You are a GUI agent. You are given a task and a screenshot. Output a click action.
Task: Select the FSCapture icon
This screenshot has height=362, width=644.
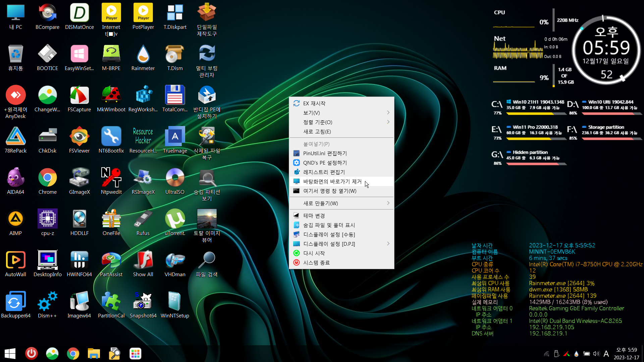coord(79,99)
